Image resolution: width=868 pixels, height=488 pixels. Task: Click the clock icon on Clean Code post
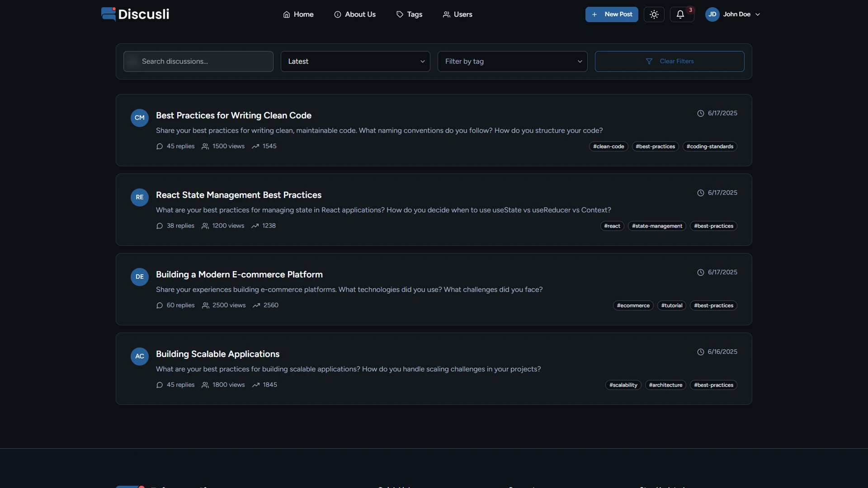point(701,113)
